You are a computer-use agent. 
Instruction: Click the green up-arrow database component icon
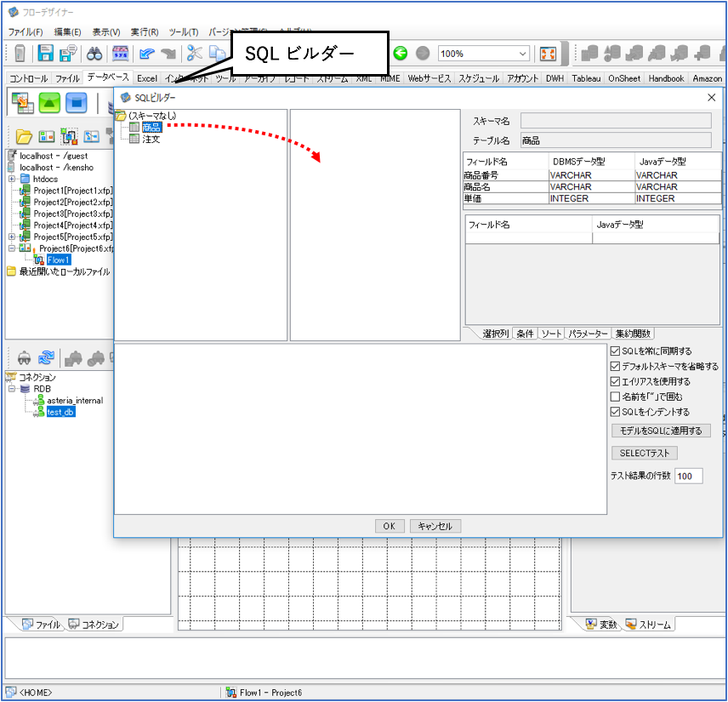[49, 102]
